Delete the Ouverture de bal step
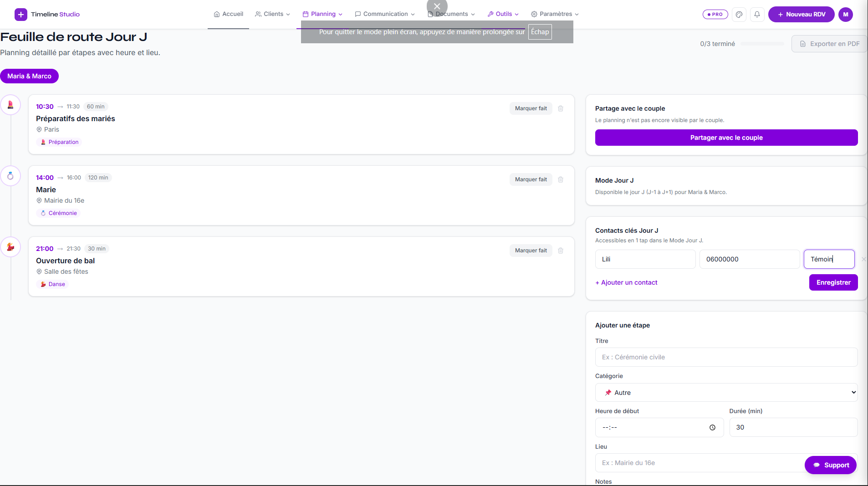Screen dimensions: 868x486 (x=561, y=251)
